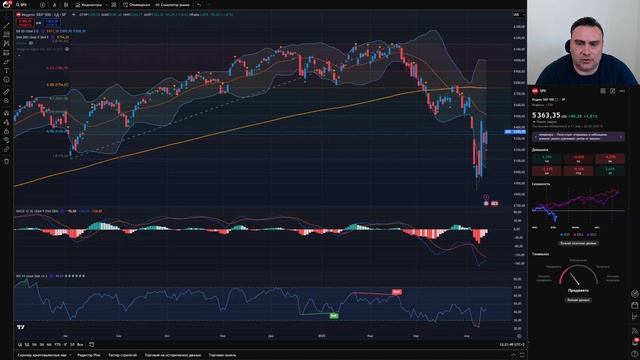Open the 12:21:48 UTC+2 timezone menu

[512, 345]
